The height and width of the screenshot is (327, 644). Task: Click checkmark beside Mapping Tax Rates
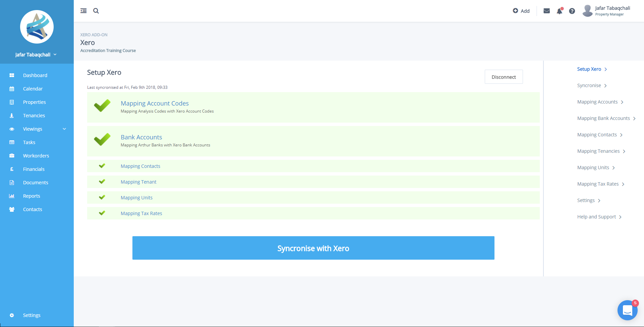102,213
